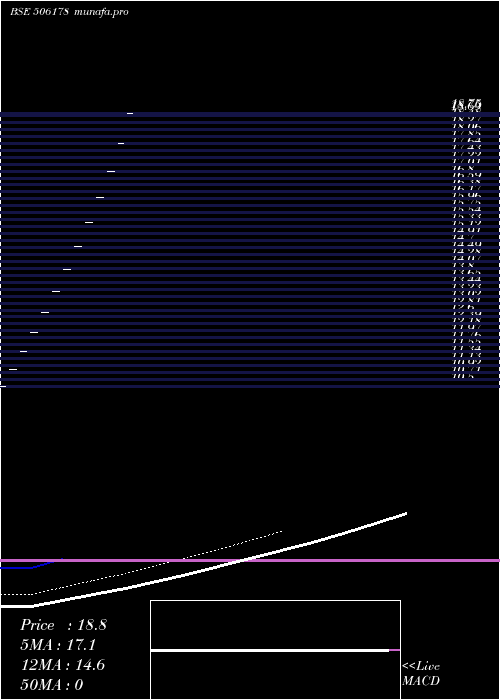The image size is (500, 700).
Task: Select the Price : 18.8 readout
Action: click(63, 625)
